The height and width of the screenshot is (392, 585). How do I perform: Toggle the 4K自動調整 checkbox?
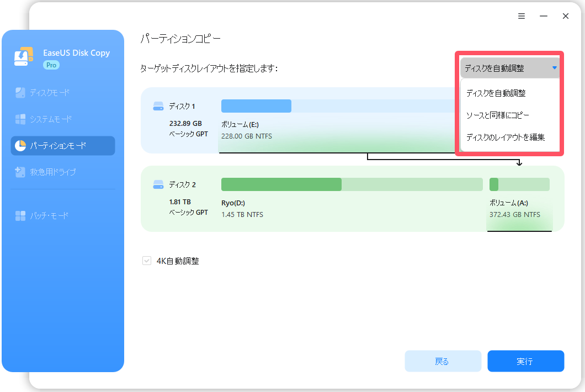[x=146, y=260]
